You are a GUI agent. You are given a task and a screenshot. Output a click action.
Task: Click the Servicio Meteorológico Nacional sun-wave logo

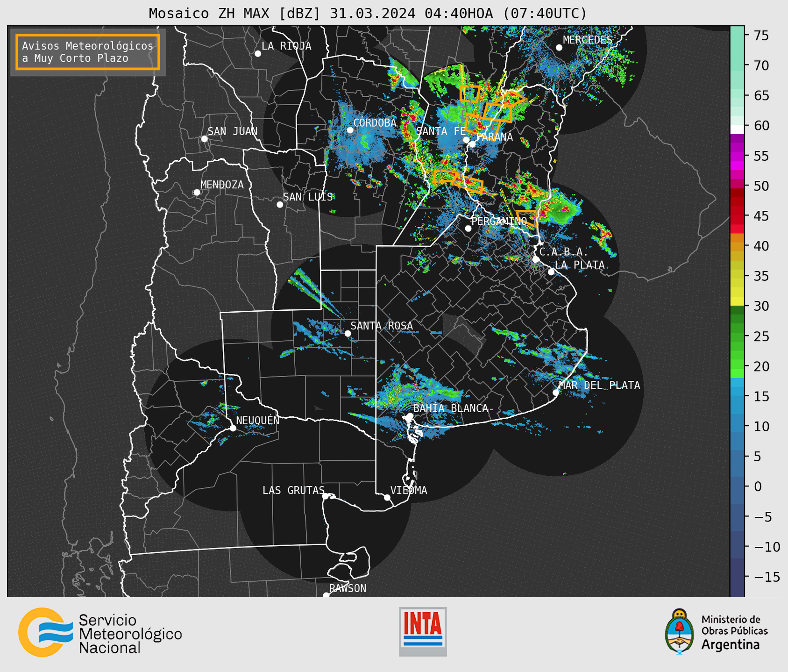pos(45,632)
